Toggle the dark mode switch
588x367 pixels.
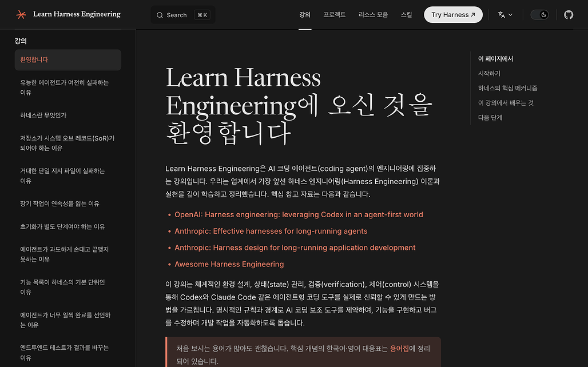tap(539, 15)
